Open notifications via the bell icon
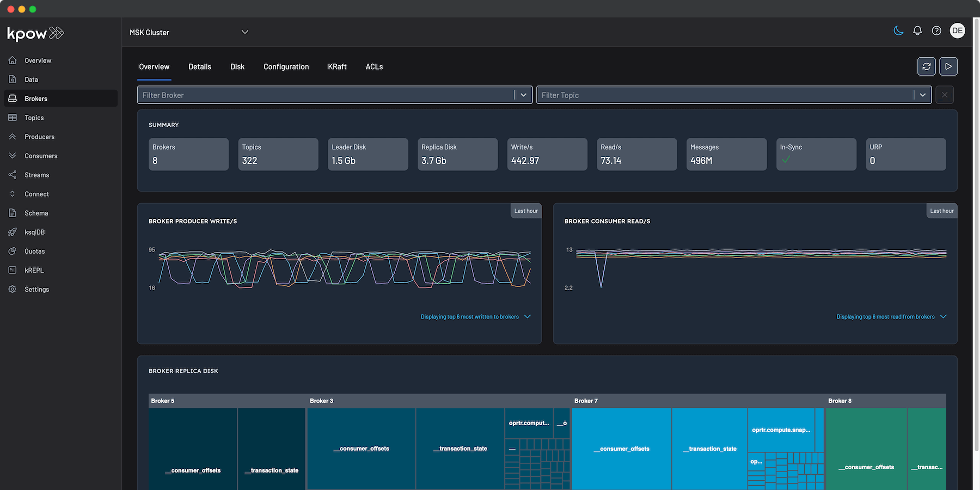 click(x=917, y=30)
